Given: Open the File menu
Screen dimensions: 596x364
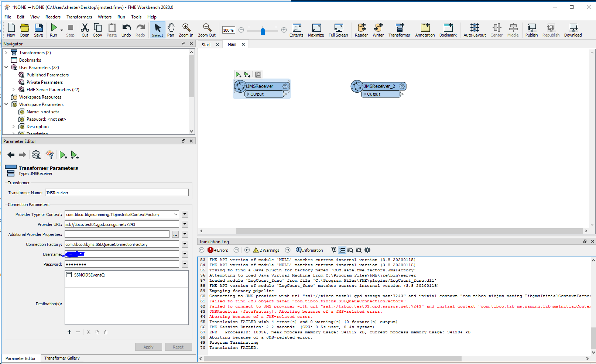Looking at the screenshot, I should (8, 17).
